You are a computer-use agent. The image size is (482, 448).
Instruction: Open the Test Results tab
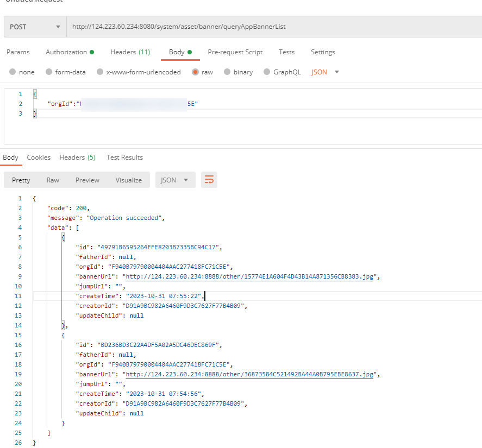(x=124, y=157)
